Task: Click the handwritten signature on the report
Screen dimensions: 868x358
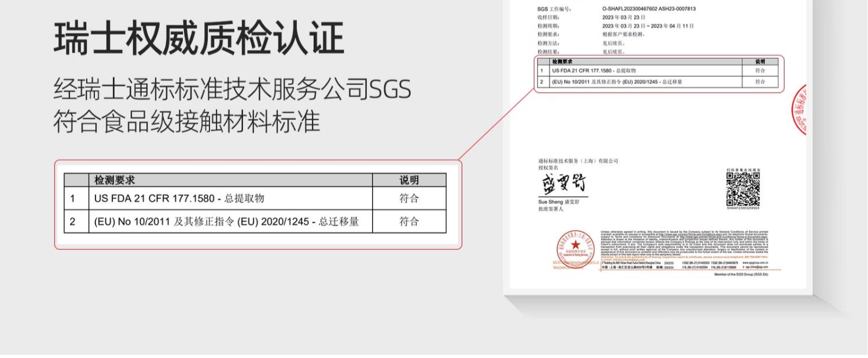Action: [x=564, y=183]
